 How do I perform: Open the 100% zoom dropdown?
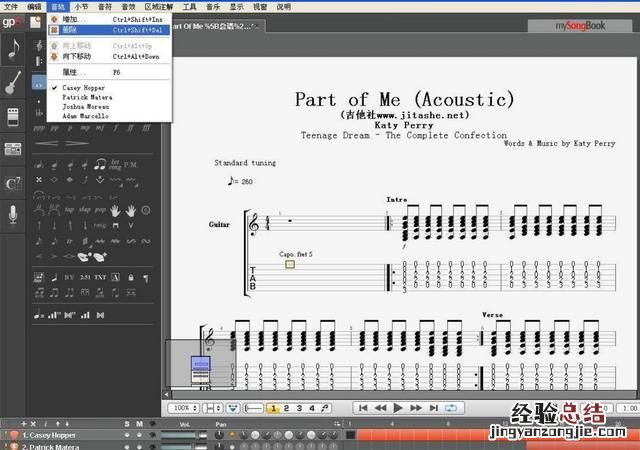tap(183, 408)
